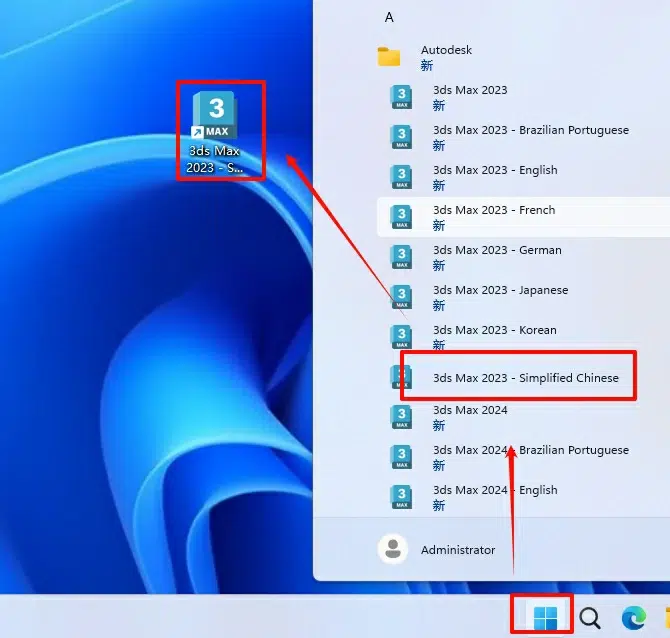Click the Administrator profile avatar icon

[393, 549]
